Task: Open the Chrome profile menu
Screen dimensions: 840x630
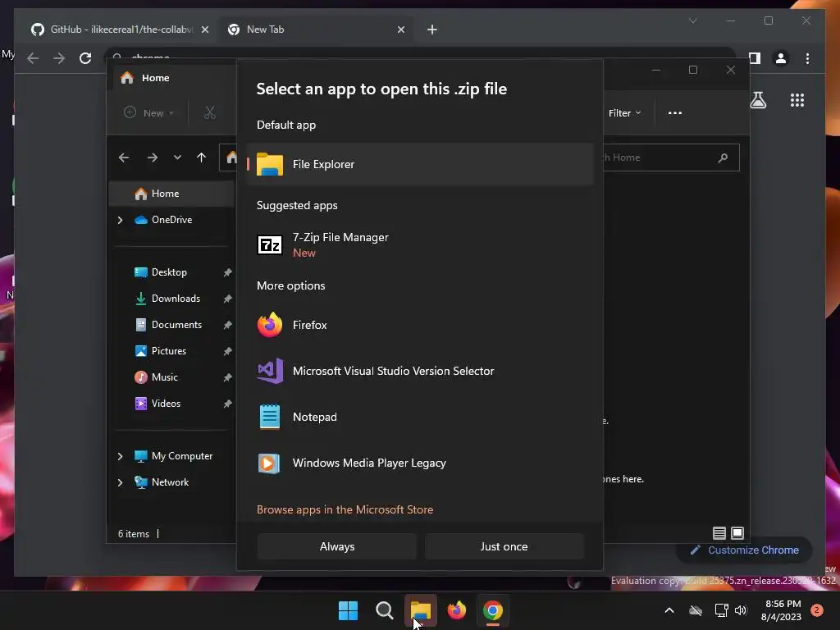Action: coord(781,58)
